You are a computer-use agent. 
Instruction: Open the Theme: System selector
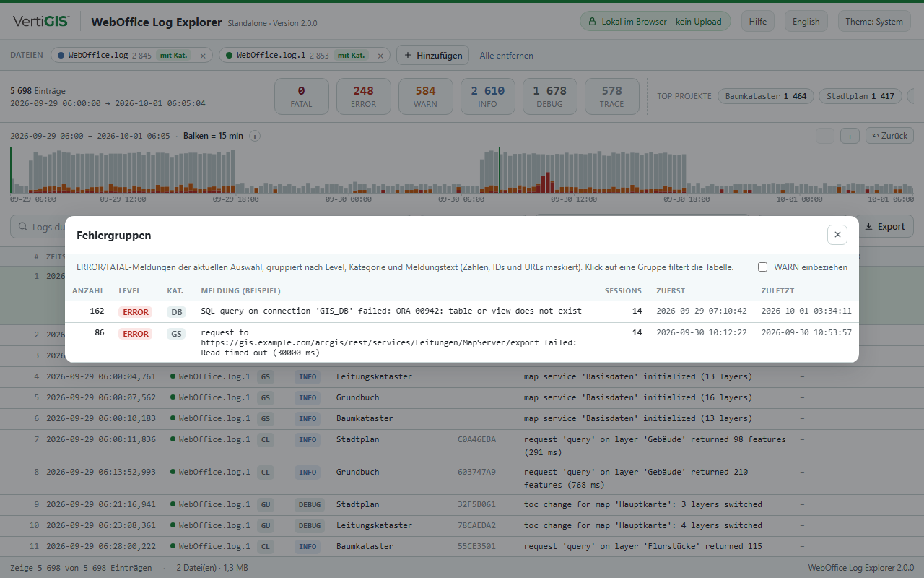[x=874, y=22]
